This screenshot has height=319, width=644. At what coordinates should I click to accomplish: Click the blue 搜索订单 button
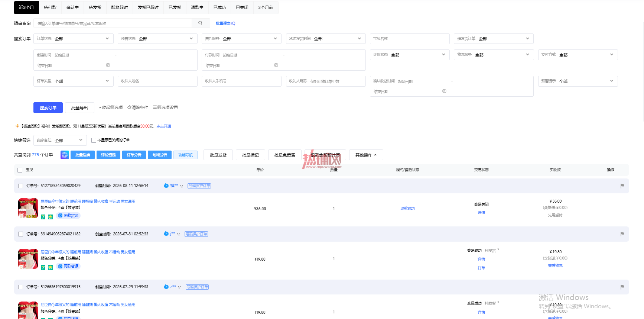click(48, 108)
